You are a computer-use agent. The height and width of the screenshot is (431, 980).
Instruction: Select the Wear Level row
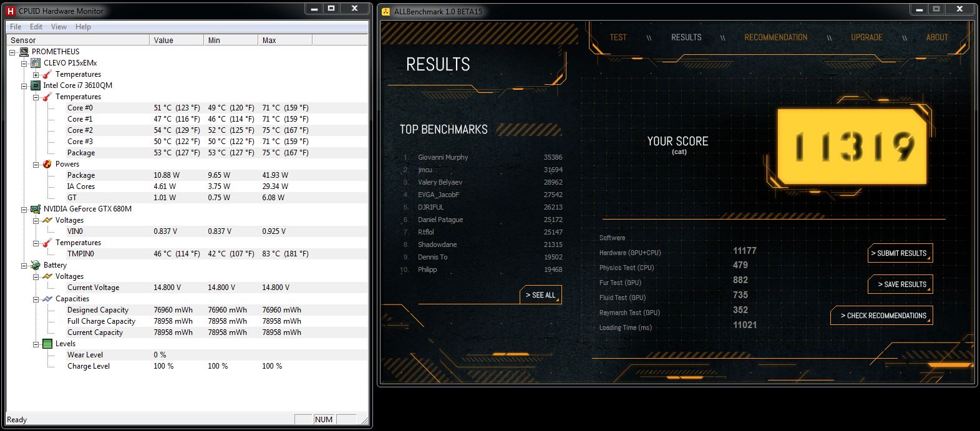tap(187, 355)
